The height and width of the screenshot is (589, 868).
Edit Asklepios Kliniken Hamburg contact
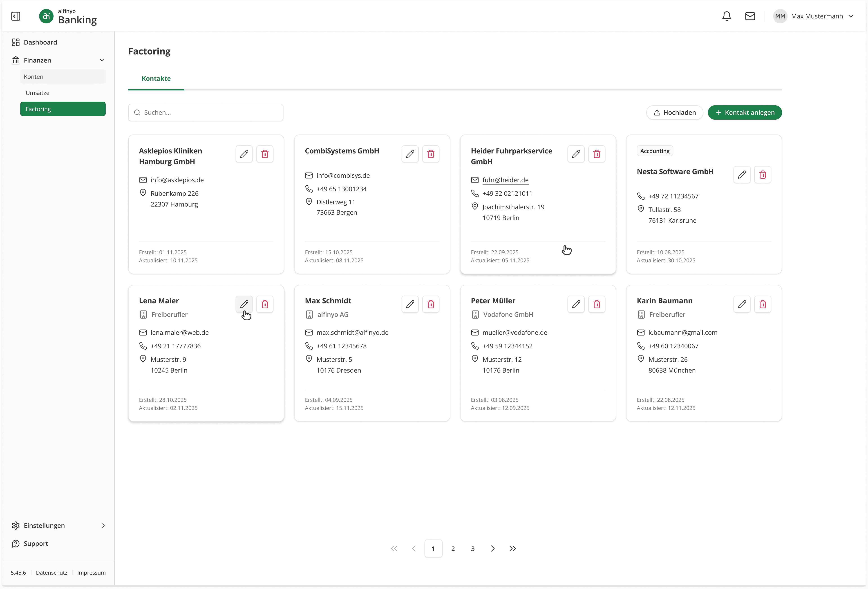tap(244, 154)
